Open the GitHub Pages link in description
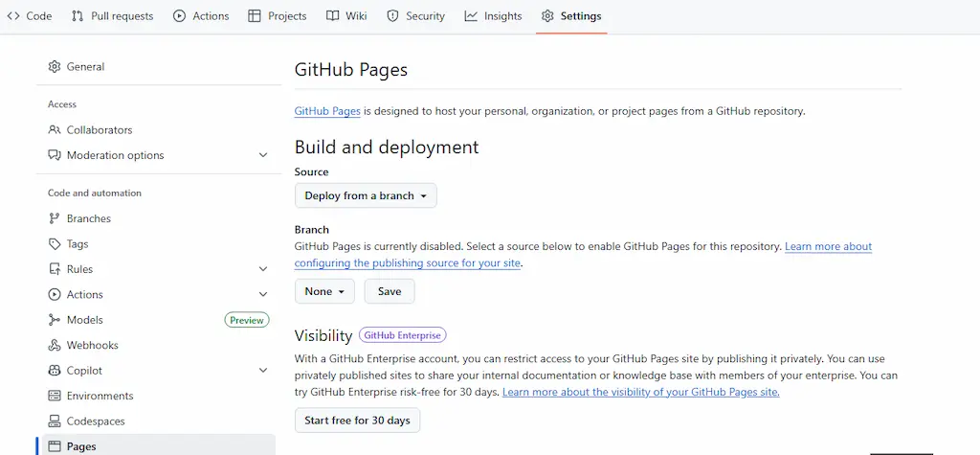 click(327, 111)
